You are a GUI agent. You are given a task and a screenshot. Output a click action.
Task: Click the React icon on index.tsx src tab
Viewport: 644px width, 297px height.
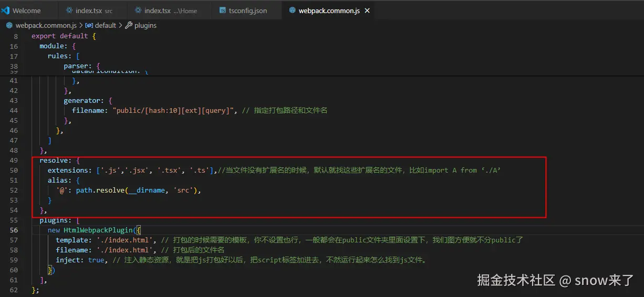pos(70,10)
